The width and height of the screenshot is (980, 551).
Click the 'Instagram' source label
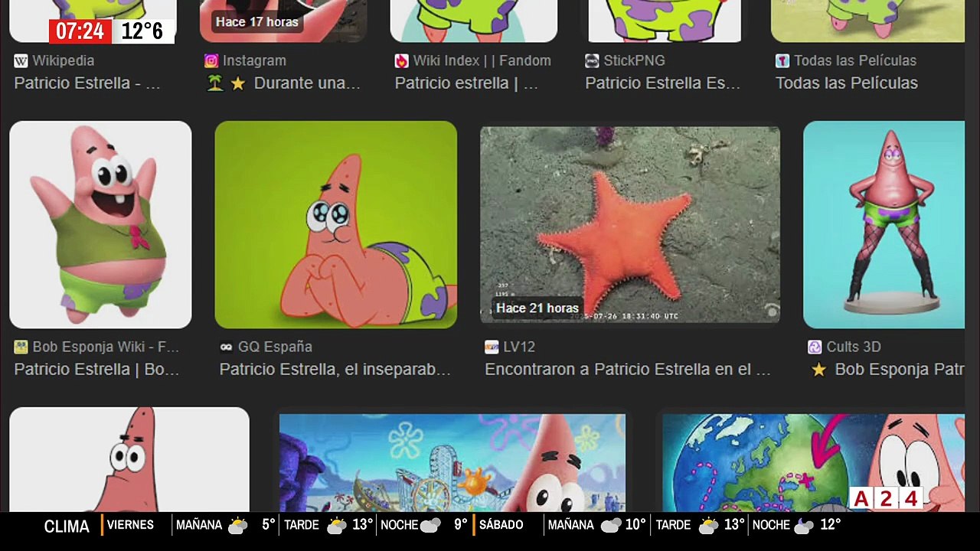(254, 60)
